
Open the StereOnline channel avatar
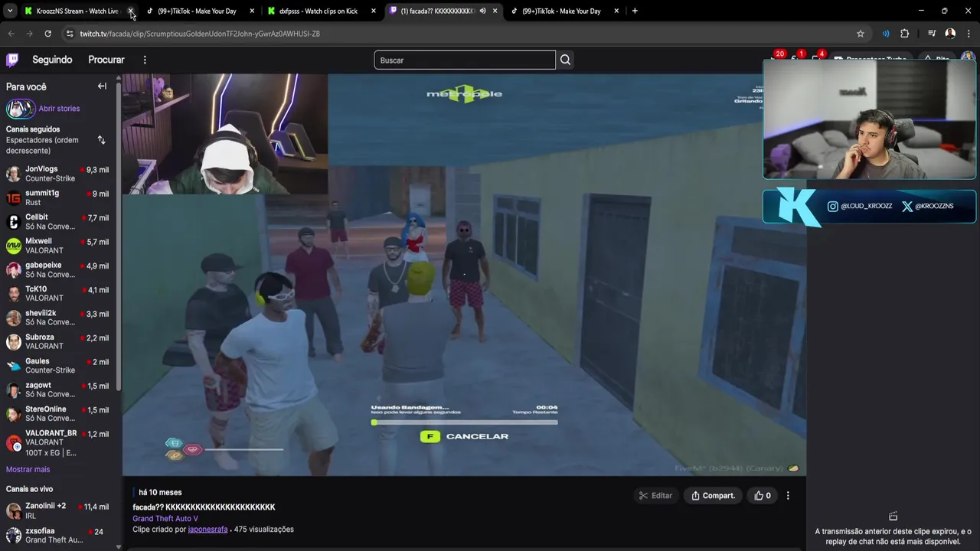[13, 414]
